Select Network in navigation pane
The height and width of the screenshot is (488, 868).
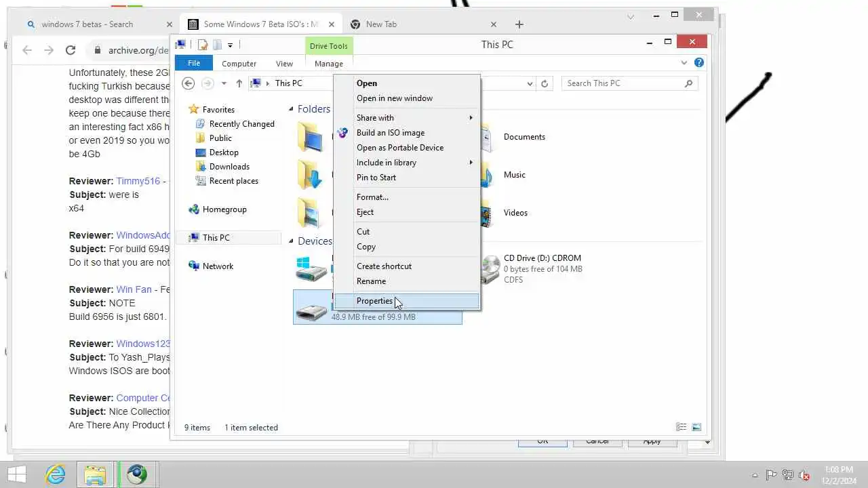coord(218,266)
